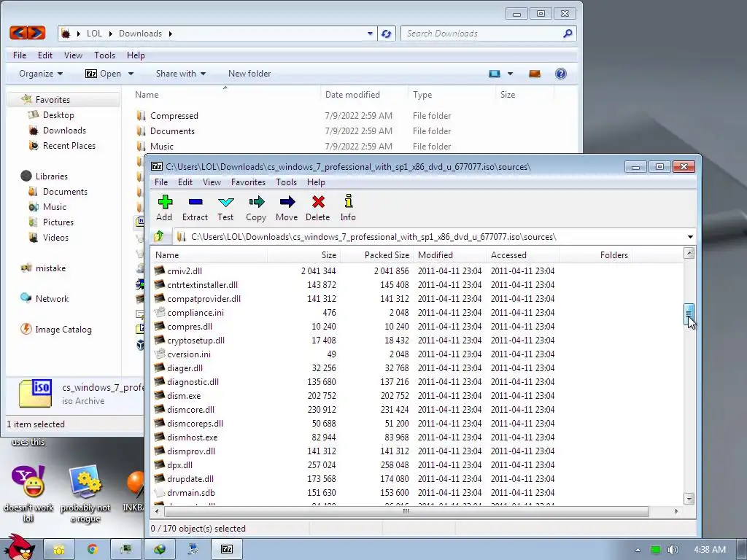
Task: Open the view options dropdown arrow
Action: click(x=510, y=74)
